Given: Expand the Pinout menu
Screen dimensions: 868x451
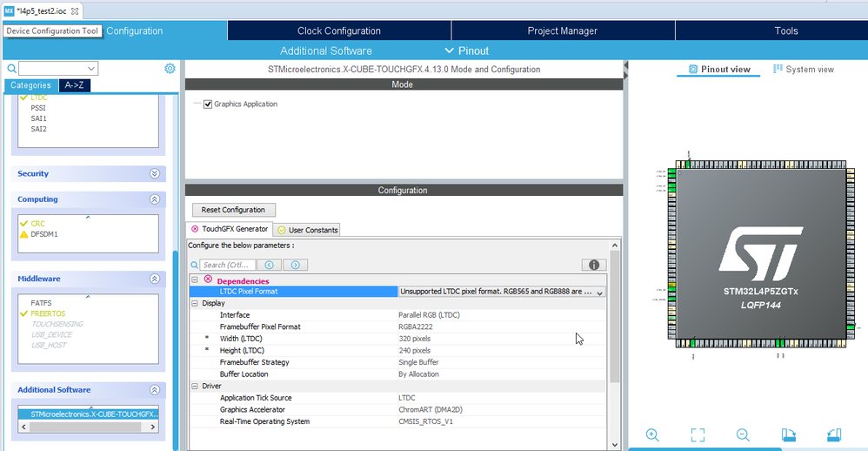Looking at the screenshot, I should [467, 50].
